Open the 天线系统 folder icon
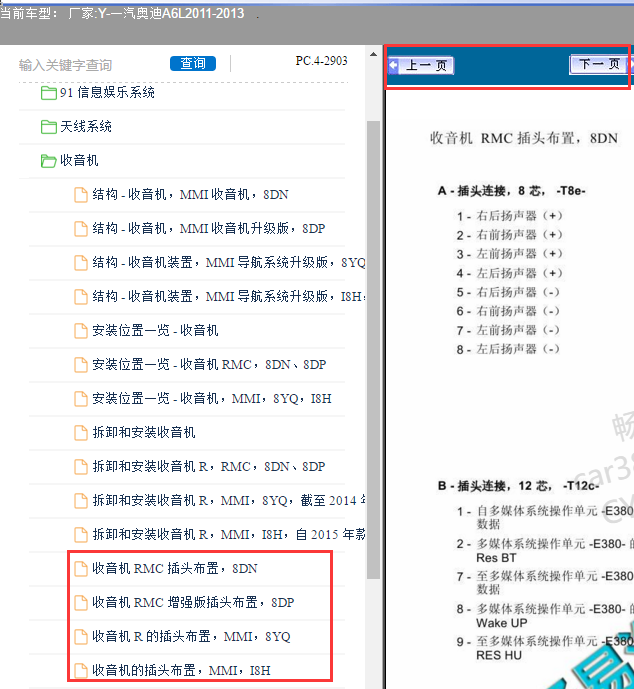This screenshot has height=689, width=634. coord(48,127)
